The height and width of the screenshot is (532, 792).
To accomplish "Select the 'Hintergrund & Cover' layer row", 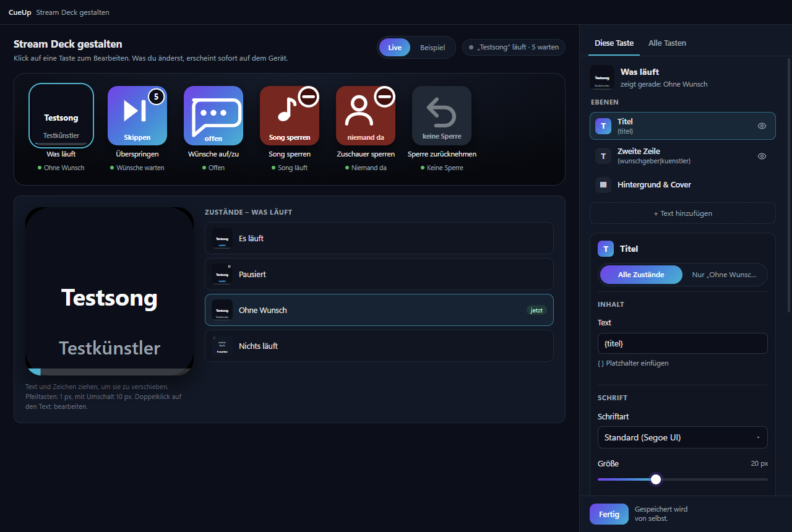I will pyautogui.click(x=682, y=185).
